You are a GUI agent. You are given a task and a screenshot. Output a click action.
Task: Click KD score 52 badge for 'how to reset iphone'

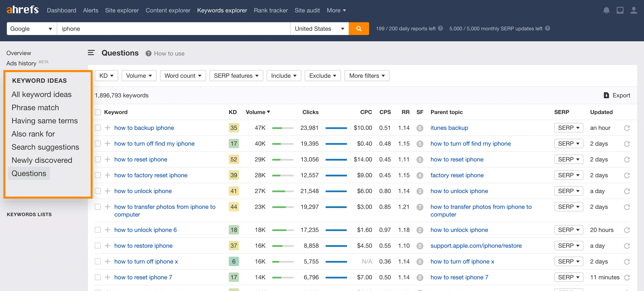[234, 159]
